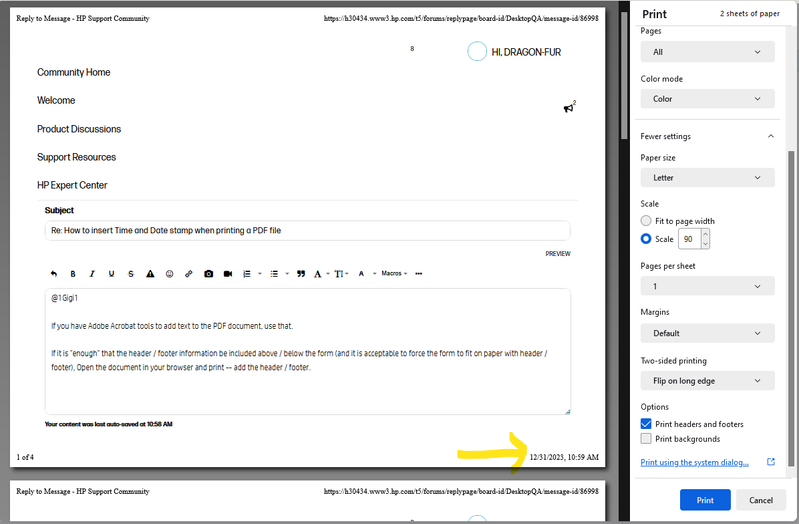Click the insert video icon
The width and height of the screenshot is (799, 524).
pos(228,274)
